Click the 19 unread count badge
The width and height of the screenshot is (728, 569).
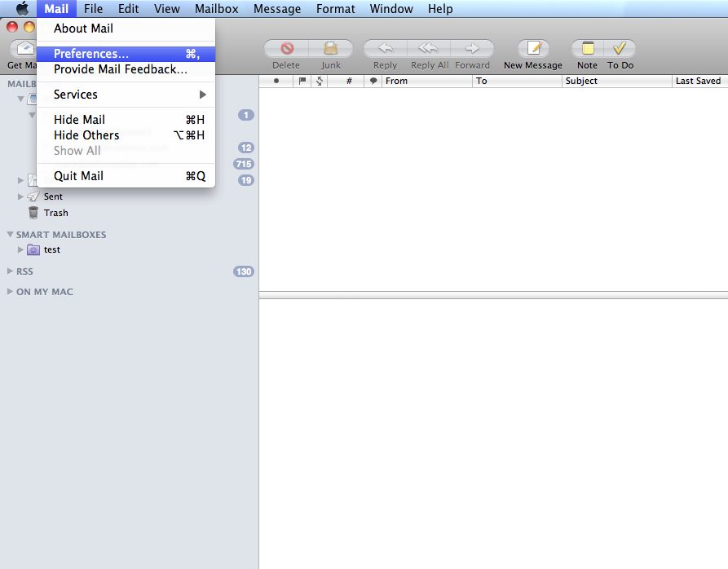click(245, 180)
